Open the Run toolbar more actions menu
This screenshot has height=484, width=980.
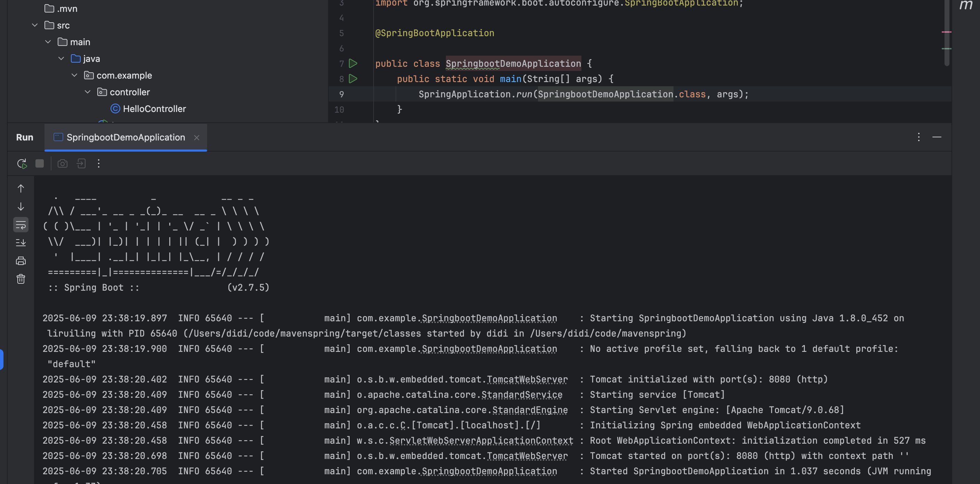[x=99, y=164]
